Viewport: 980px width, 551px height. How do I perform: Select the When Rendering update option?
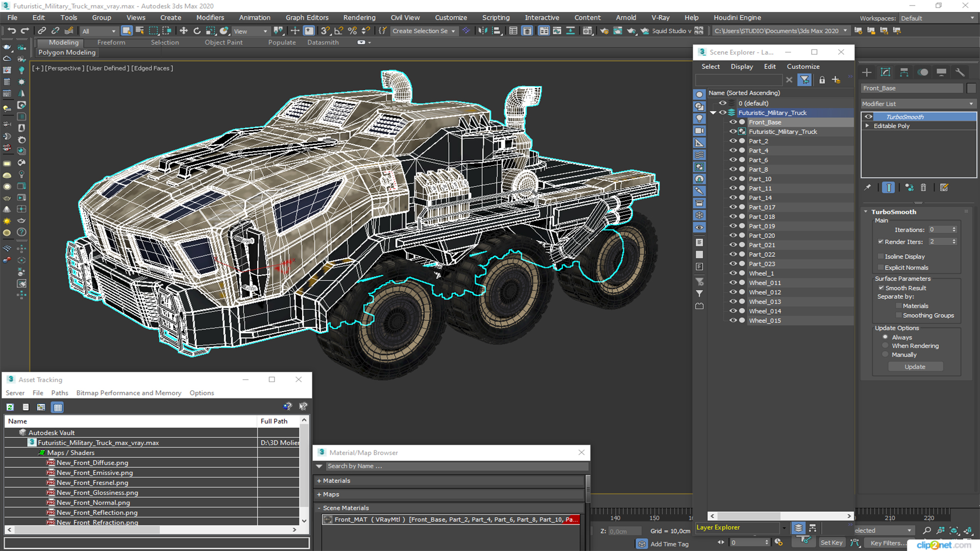point(886,346)
